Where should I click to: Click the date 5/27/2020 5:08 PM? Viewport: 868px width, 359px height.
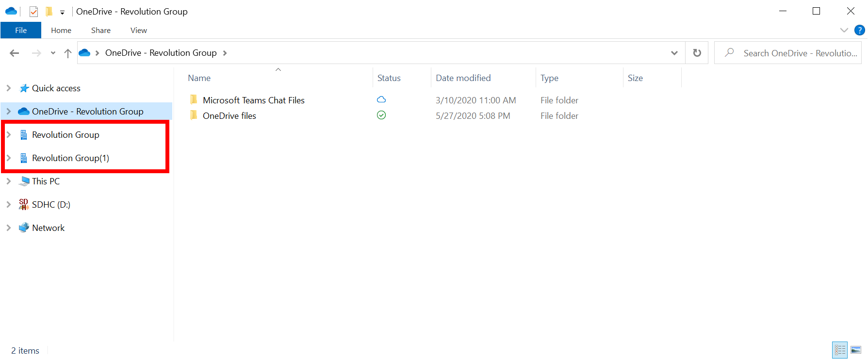(x=473, y=116)
